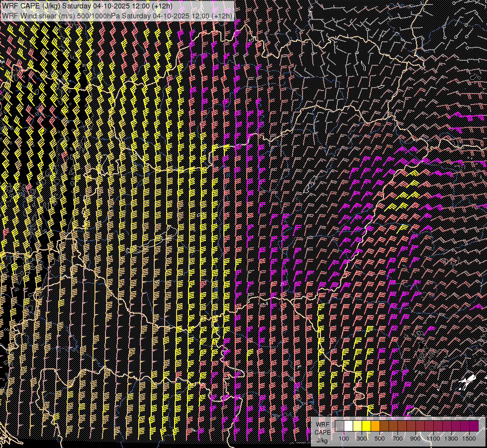Select the bright yellow CAPE legend swatch
Screen dimensions: 487x448
pos(366,426)
